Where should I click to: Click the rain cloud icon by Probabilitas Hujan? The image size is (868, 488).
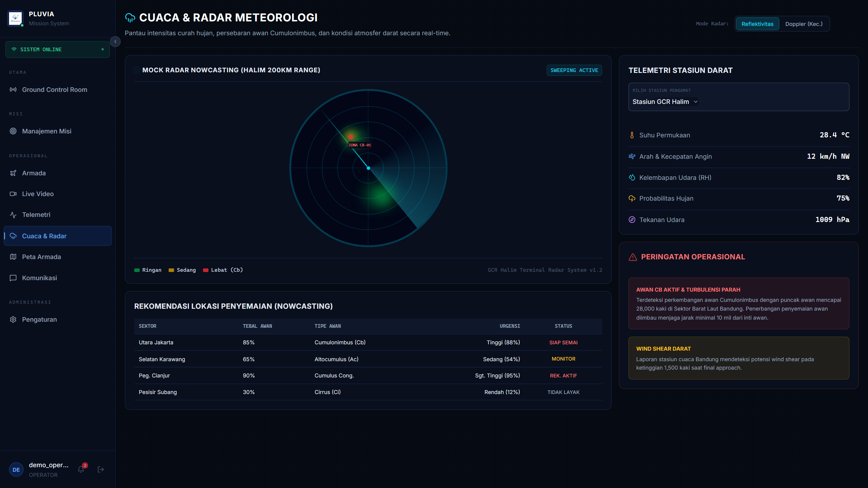click(x=632, y=199)
